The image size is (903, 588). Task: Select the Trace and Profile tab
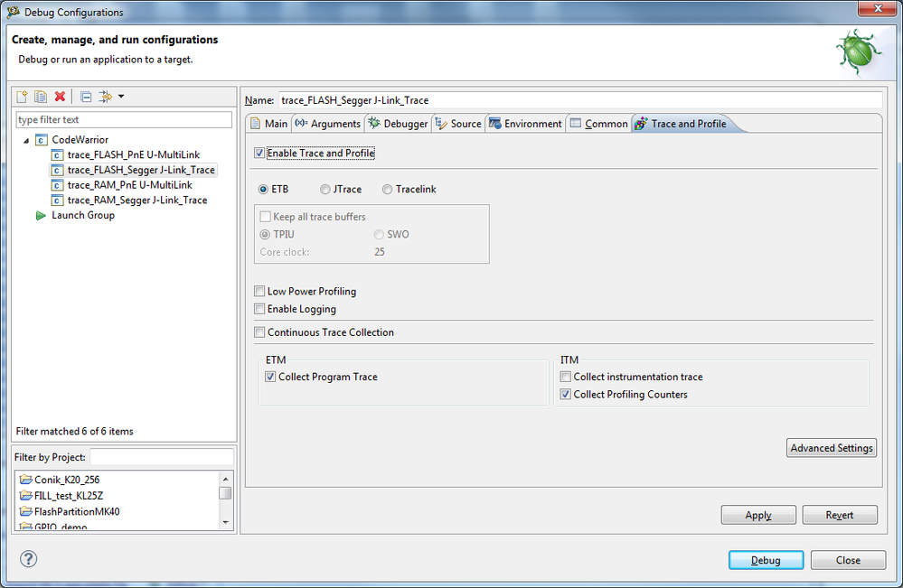(683, 124)
